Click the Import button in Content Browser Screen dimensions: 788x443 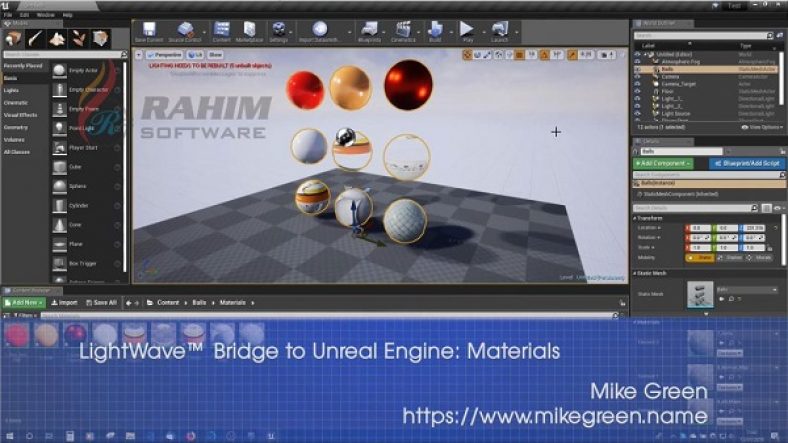tap(64, 302)
